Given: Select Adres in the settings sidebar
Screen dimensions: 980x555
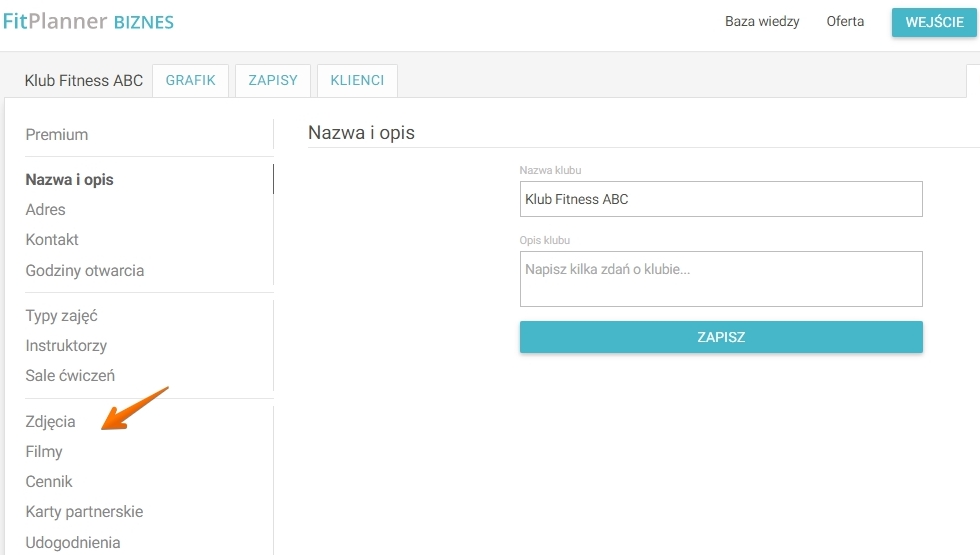Looking at the screenshot, I should [x=46, y=210].
